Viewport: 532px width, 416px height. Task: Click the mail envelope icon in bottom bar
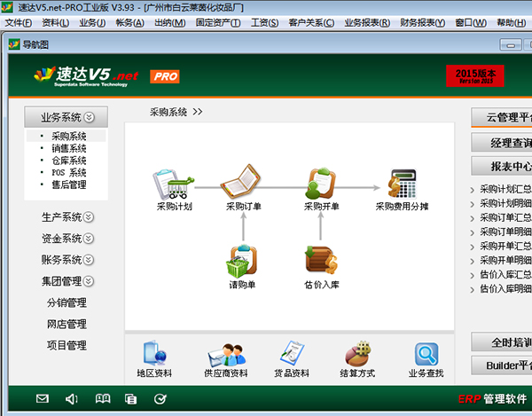(x=42, y=399)
